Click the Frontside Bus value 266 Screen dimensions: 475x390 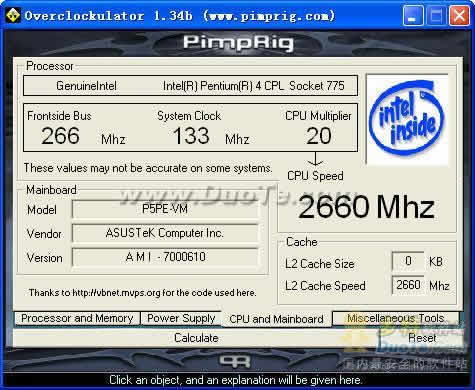[60, 136]
